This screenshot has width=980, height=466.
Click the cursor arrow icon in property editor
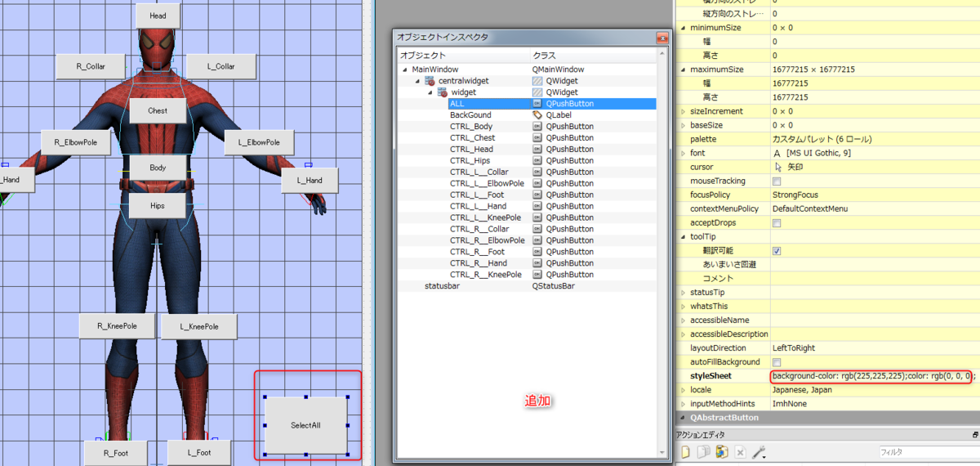pos(777,167)
